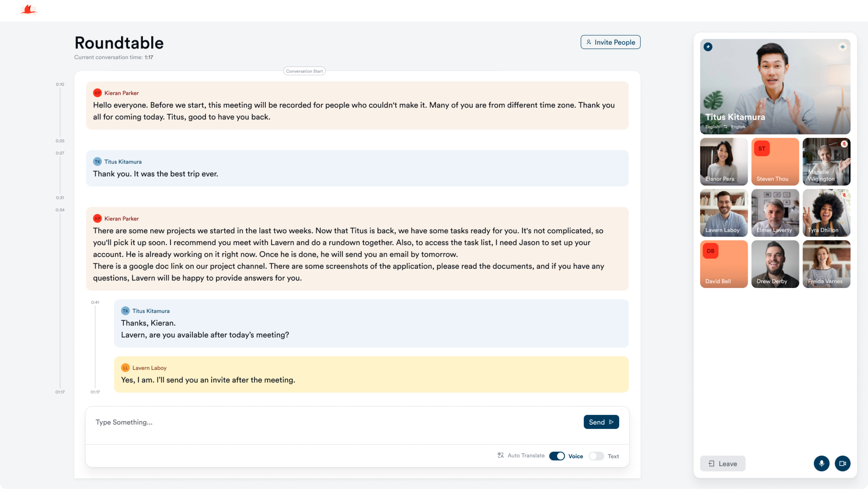Disable the Voice toggle switch
The height and width of the screenshot is (489, 868).
pos(557,456)
